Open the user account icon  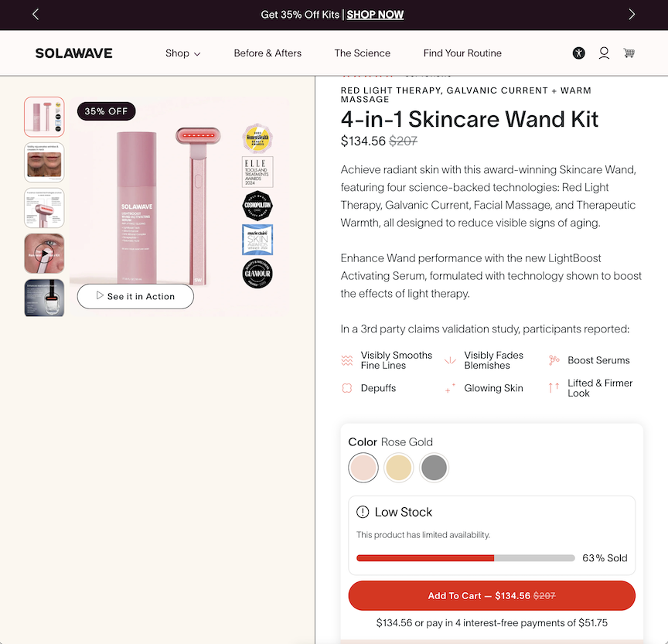pyautogui.click(x=604, y=53)
